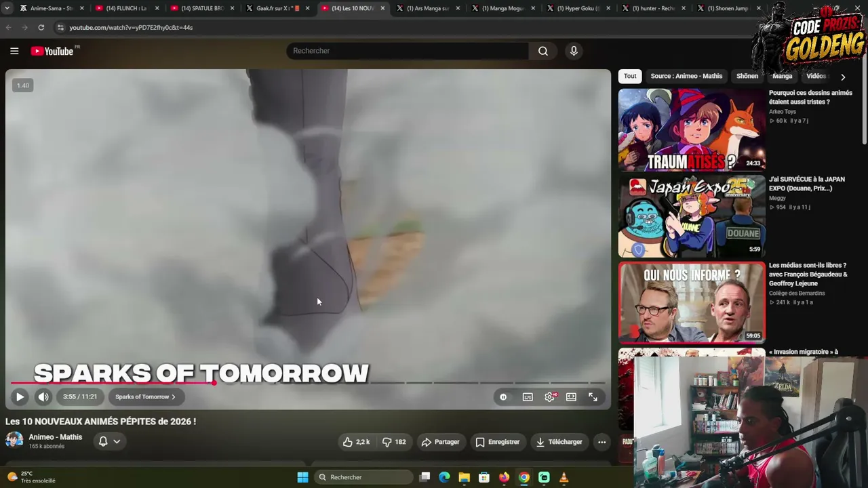Screen dimensions: 868x488
Task: Switch to the Gaak.fr sur X browser tab
Action: pos(277,8)
